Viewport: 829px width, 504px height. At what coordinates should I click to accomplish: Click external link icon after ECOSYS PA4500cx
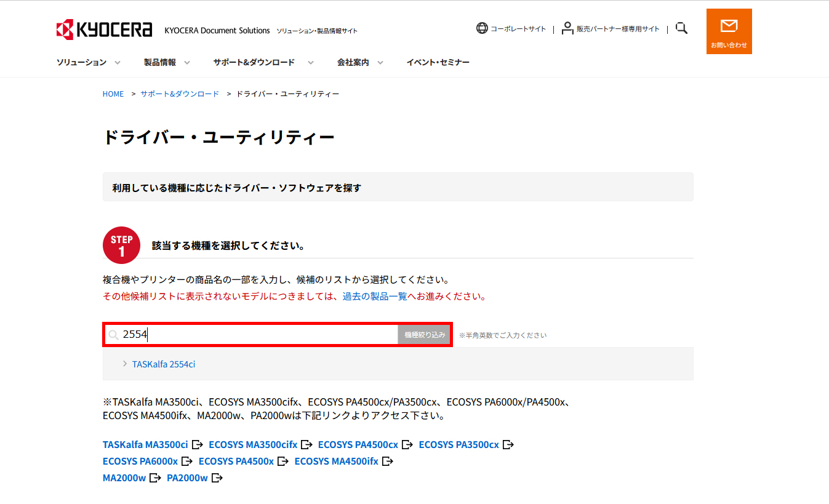pyautogui.click(x=408, y=444)
